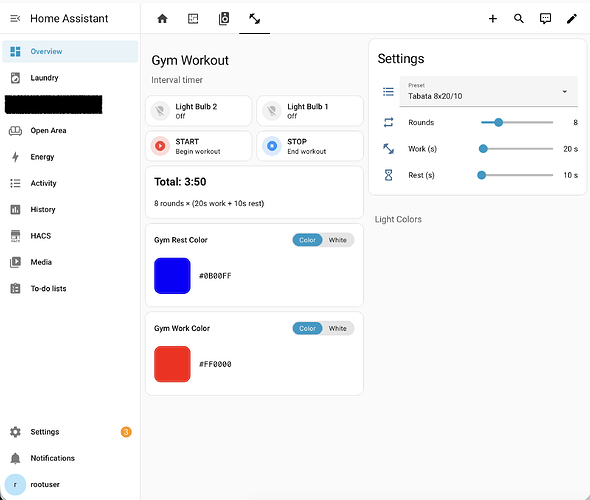
Task: Click the Energy lightning bolt icon
Action: [15, 157]
